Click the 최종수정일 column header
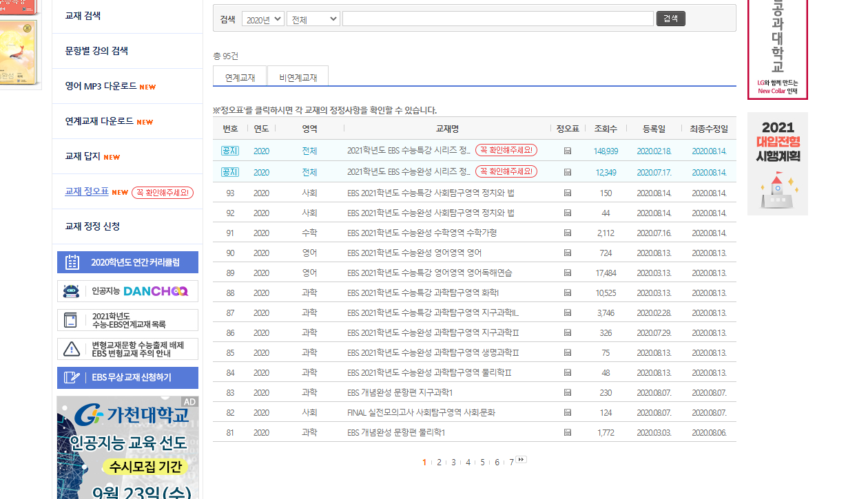Screen dimensions: 868x499 [709, 129]
